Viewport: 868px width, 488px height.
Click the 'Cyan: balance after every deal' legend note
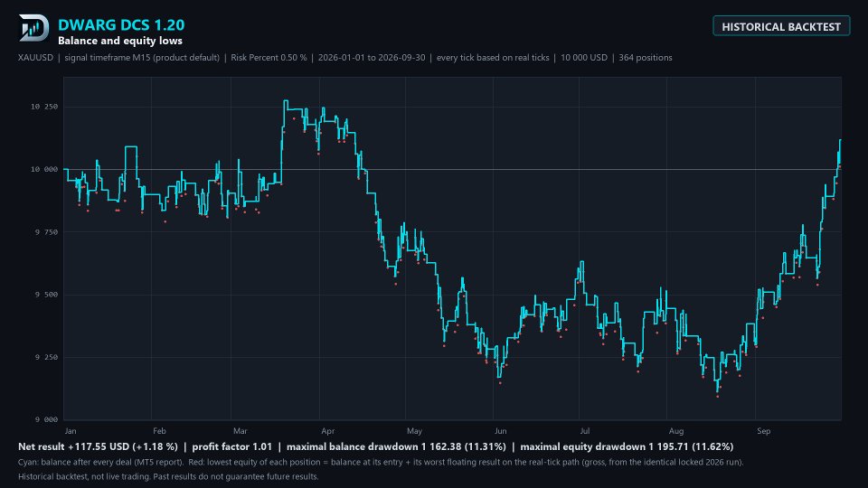[x=100, y=462]
